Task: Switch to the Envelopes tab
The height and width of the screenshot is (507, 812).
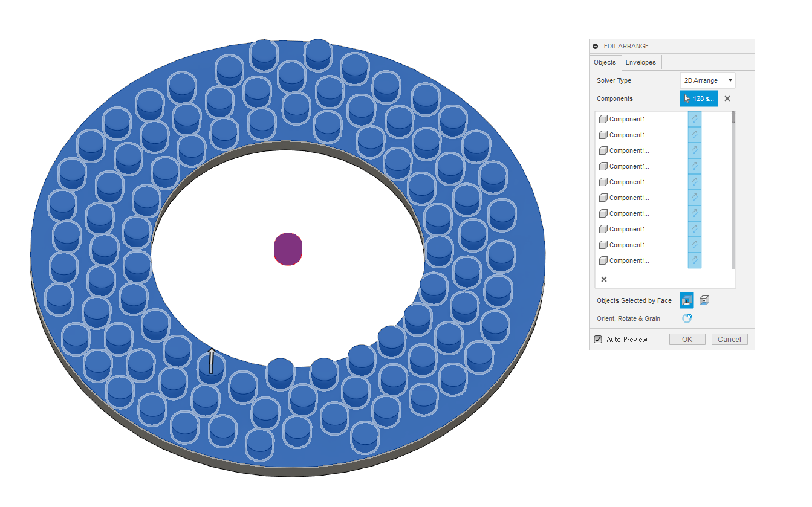Action: click(x=641, y=62)
